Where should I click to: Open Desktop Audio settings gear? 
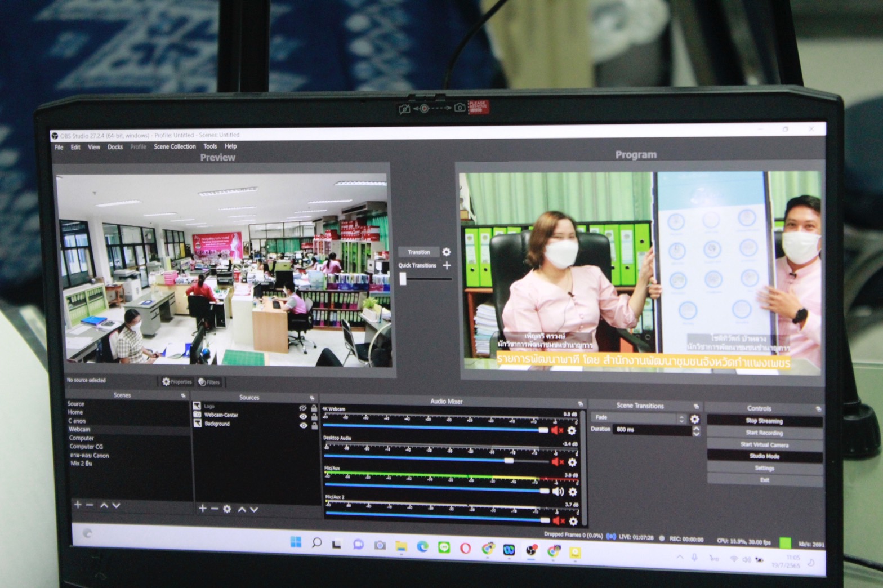pos(572,462)
